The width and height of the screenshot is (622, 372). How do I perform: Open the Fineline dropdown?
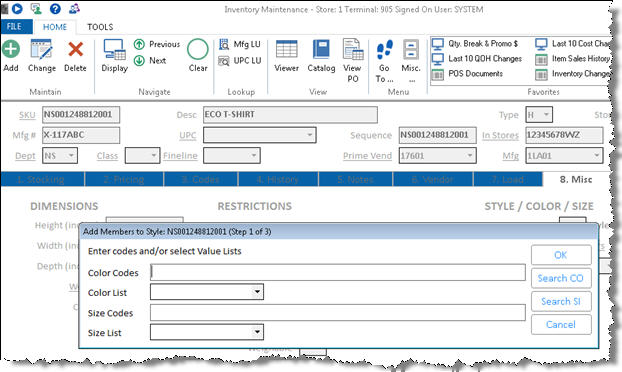tap(253, 155)
